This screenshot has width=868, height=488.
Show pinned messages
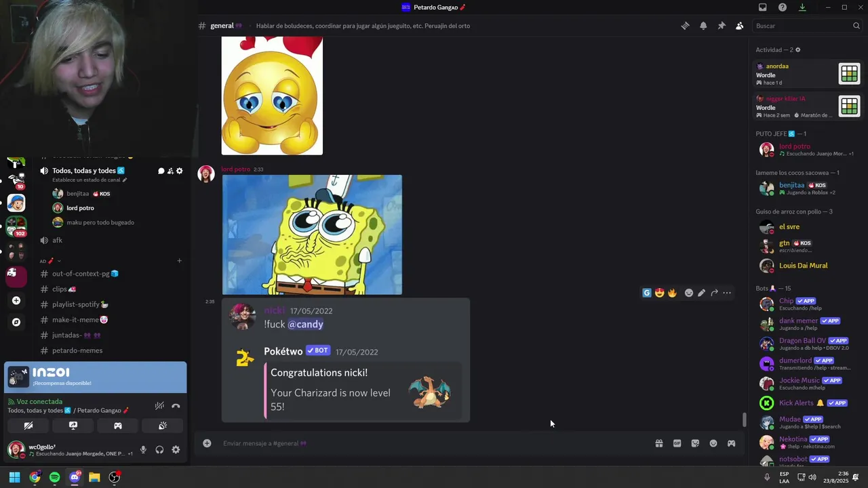point(722,26)
